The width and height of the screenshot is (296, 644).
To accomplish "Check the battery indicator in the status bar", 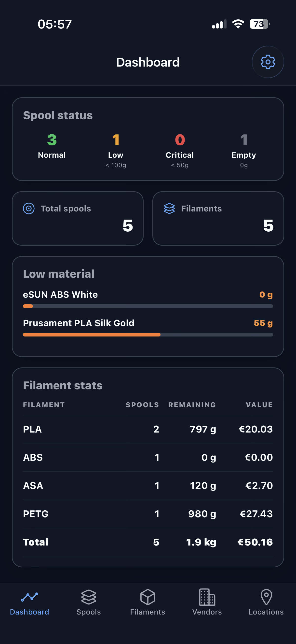I will point(260,24).
